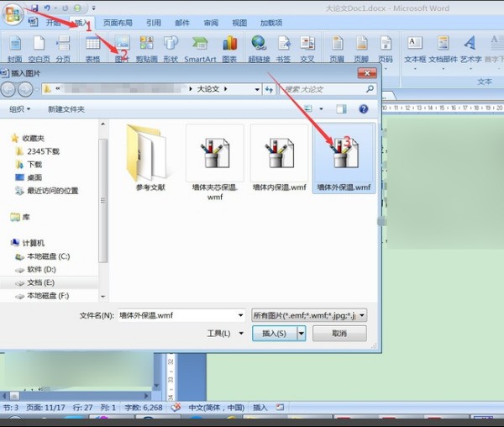Select file 墙体夹芯保温.wmf
504x427 pixels.
tap(215, 163)
